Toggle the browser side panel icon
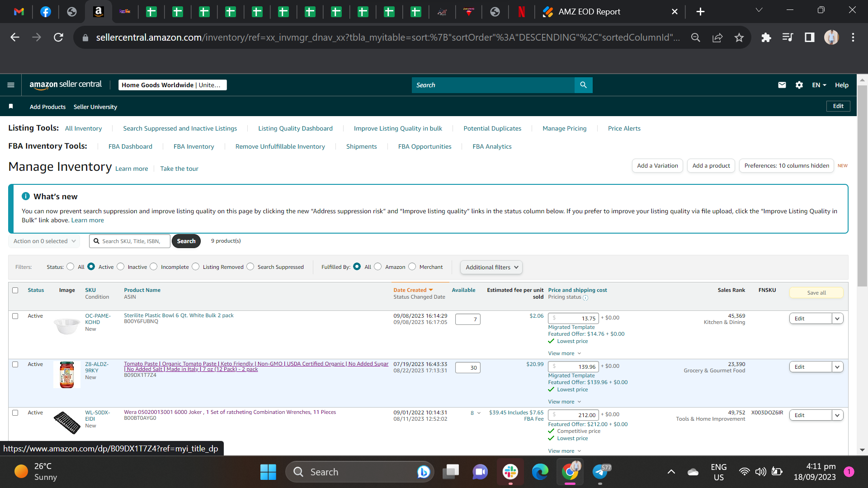 tap(810, 38)
